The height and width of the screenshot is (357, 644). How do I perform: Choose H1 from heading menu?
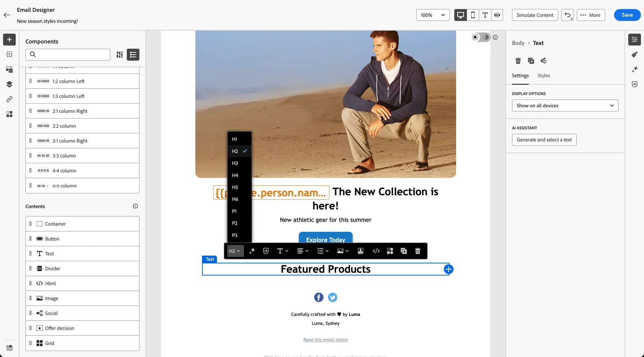[240, 139]
